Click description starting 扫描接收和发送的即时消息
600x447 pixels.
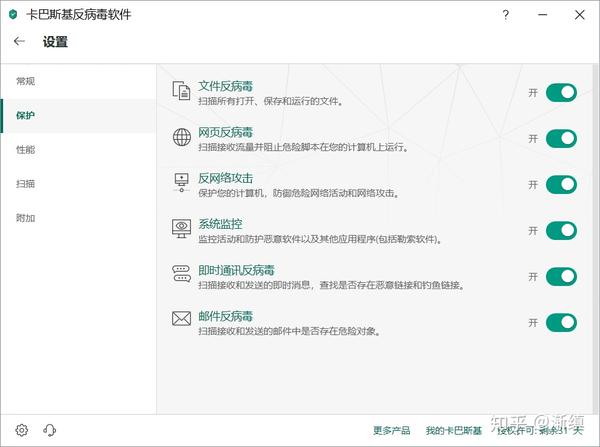point(331,285)
